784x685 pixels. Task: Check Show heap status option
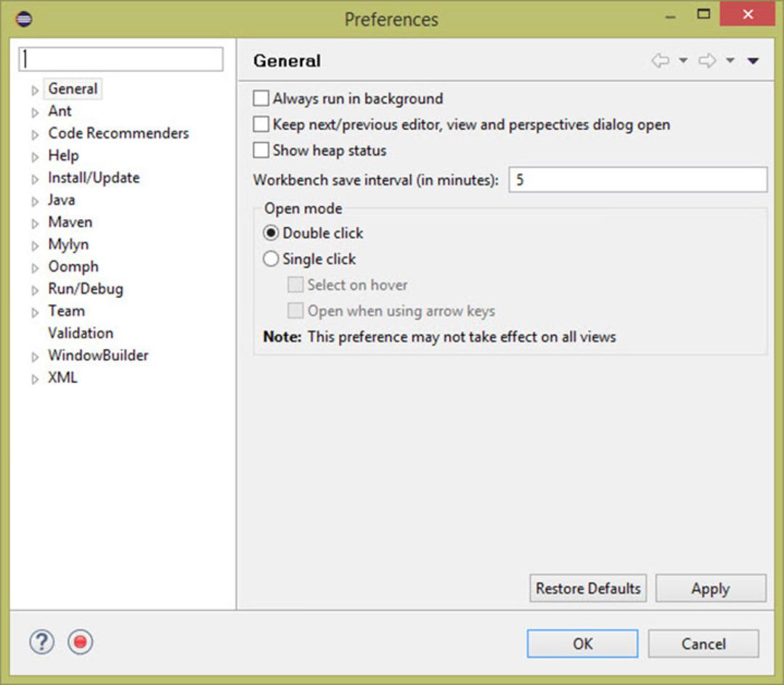coord(261,150)
